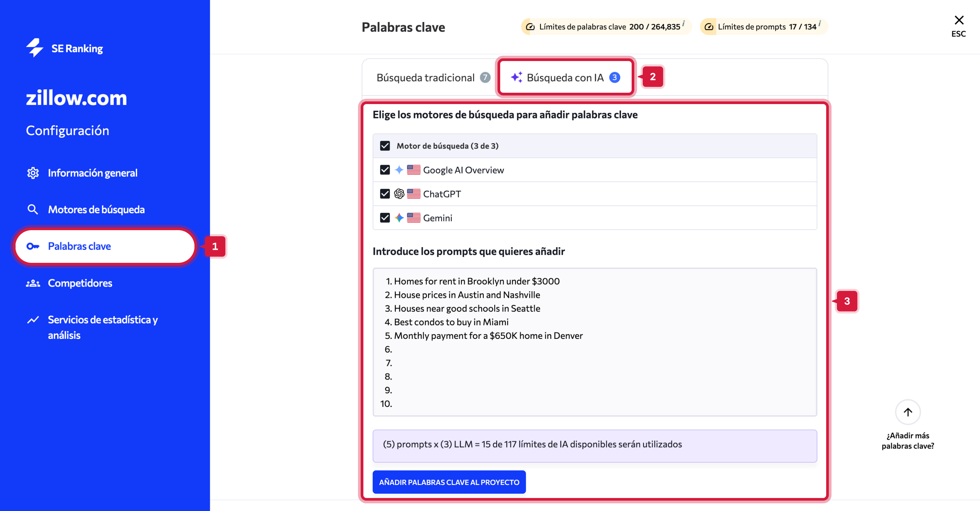The image size is (980, 511).
Task: Select the Búsqueda con IA tab
Action: 565,78
